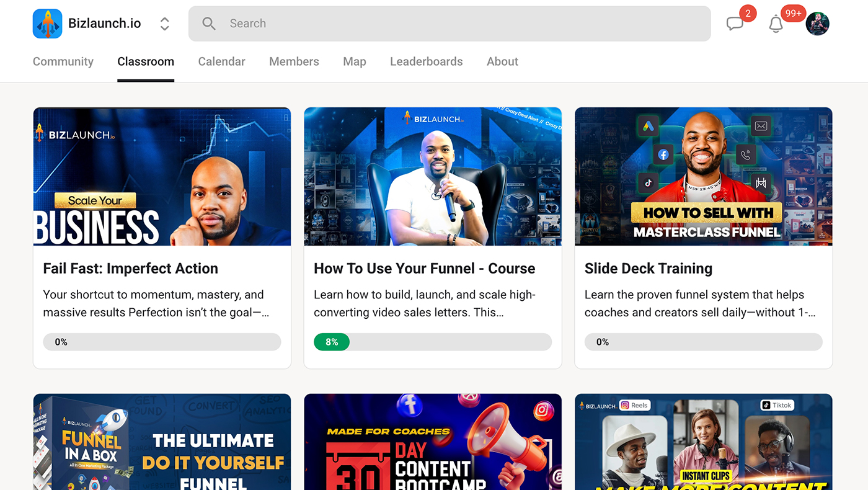This screenshot has width=868, height=490.
Task: Switch to the Community tab
Action: pos(63,61)
